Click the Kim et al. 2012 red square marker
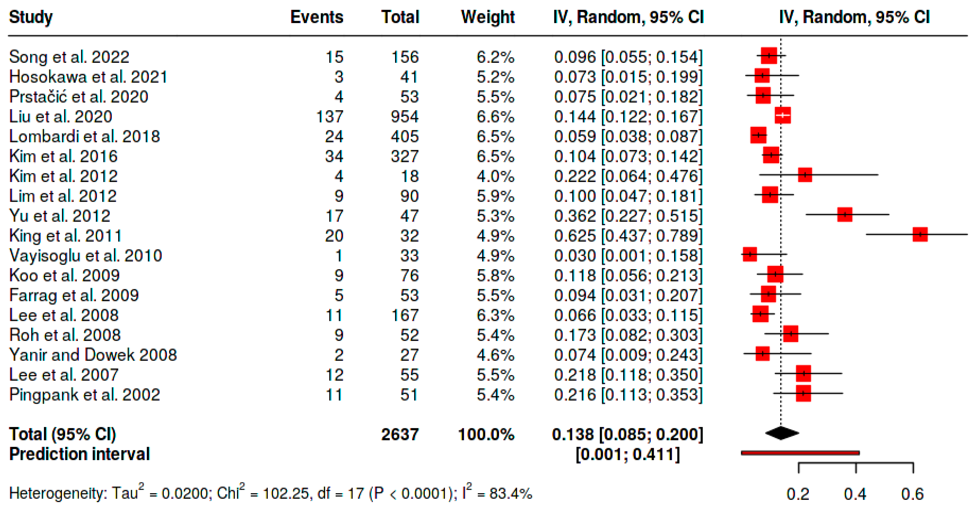Image resolution: width=980 pixels, height=509 pixels. [805, 175]
